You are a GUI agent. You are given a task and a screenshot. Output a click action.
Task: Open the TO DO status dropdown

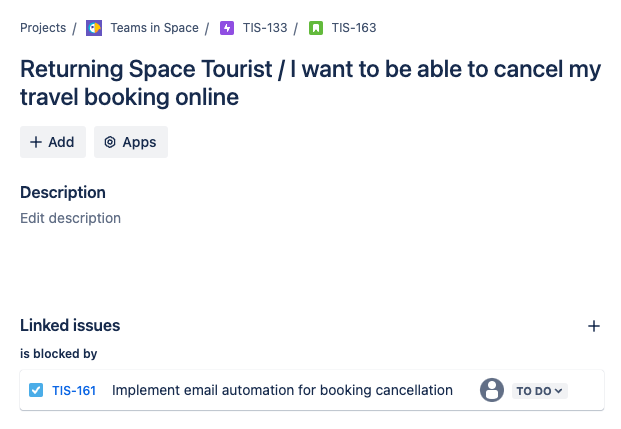pyautogui.click(x=540, y=391)
